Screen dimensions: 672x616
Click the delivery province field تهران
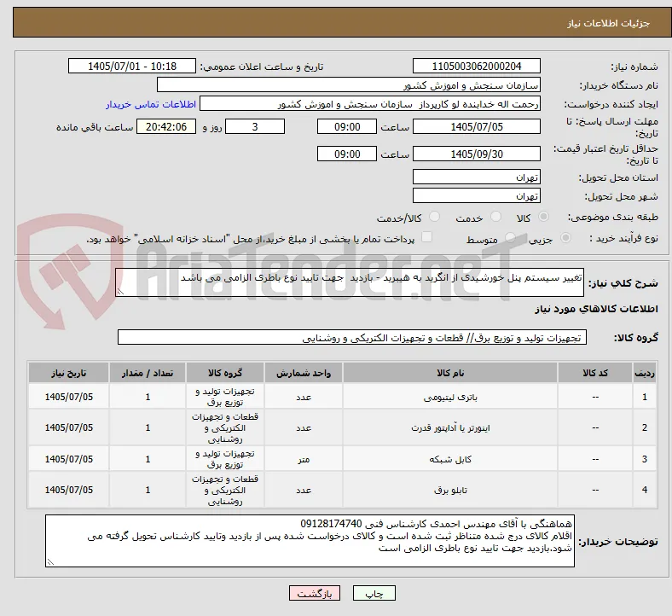(x=476, y=177)
